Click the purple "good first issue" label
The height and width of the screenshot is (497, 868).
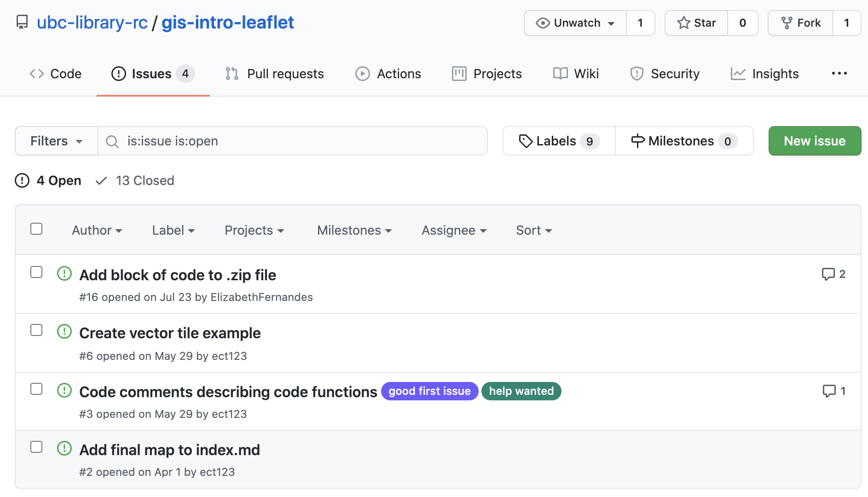click(x=429, y=391)
